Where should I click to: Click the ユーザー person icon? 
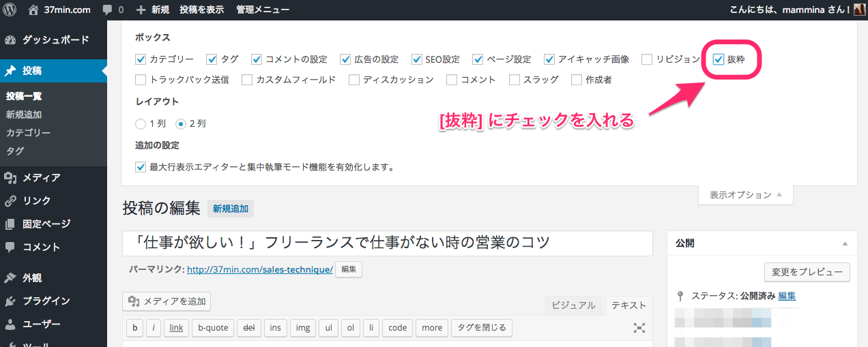click(10, 324)
